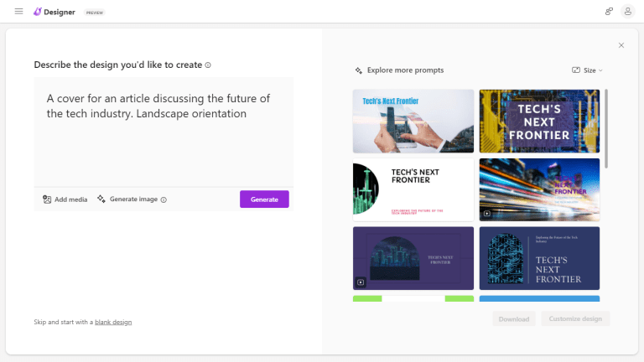Select the light-trails city animated design
Image resolution: width=644 pixels, height=362 pixels.
click(x=539, y=189)
